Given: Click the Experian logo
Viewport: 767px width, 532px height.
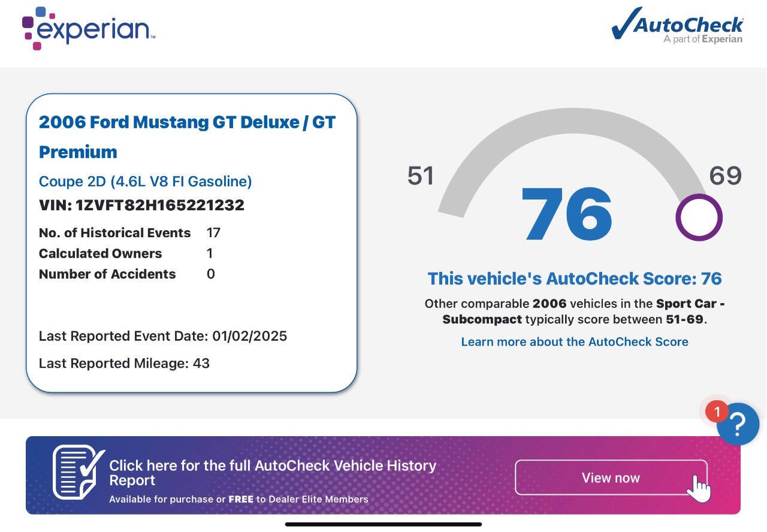Looking at the screenshot, I should (x=89, y=28).
